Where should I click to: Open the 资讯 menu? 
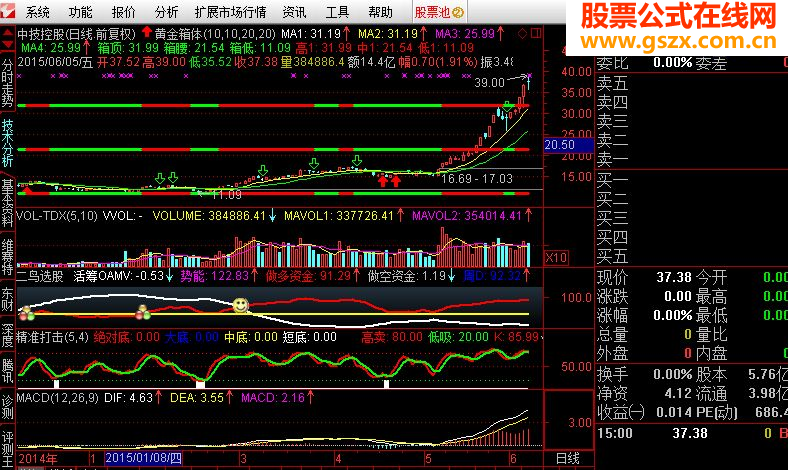coord(294,12)
